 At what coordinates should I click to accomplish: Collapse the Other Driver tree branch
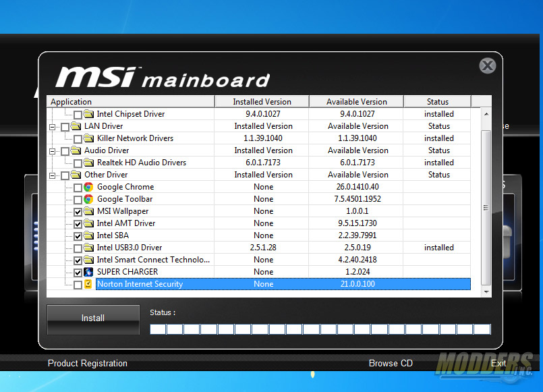coord(53,174)
